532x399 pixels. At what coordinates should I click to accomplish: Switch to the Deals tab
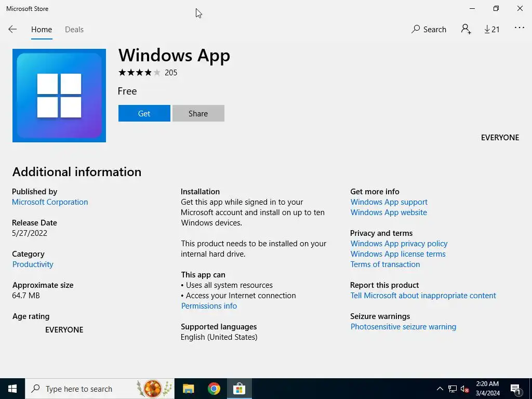(74, 30)
